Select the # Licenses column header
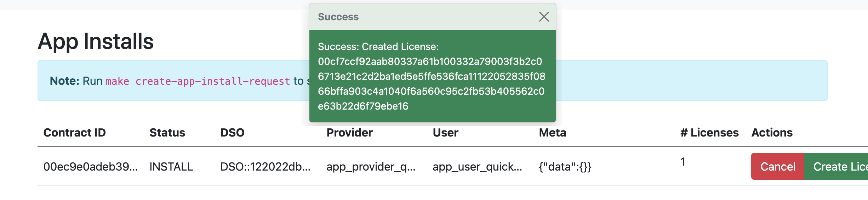Screen dimensions: 868x200 click(x=709, y=133)
